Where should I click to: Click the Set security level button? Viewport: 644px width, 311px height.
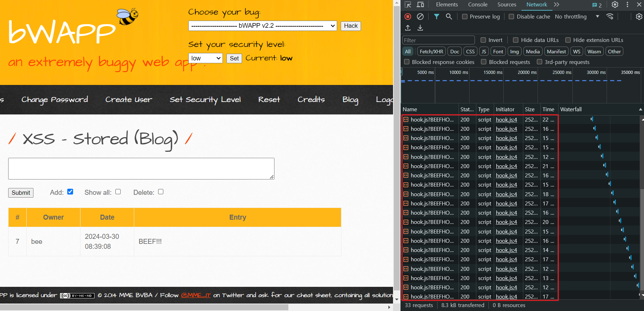234,58
